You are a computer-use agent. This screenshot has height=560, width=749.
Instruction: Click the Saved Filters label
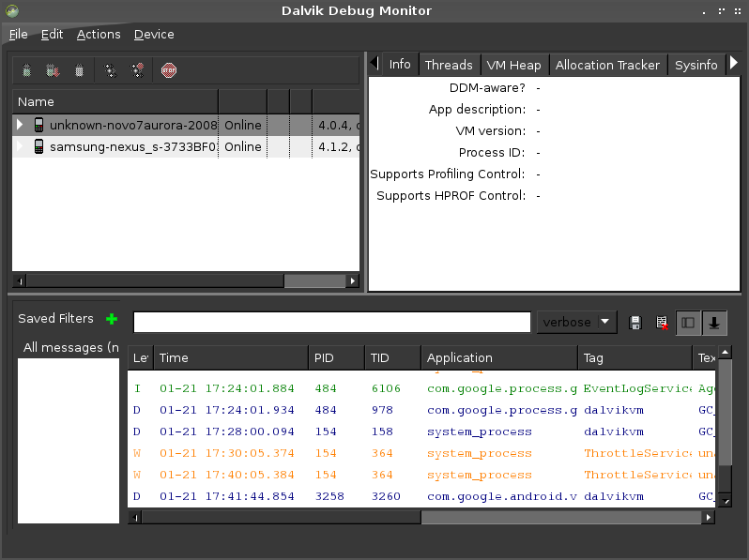[x=55, y=318]
